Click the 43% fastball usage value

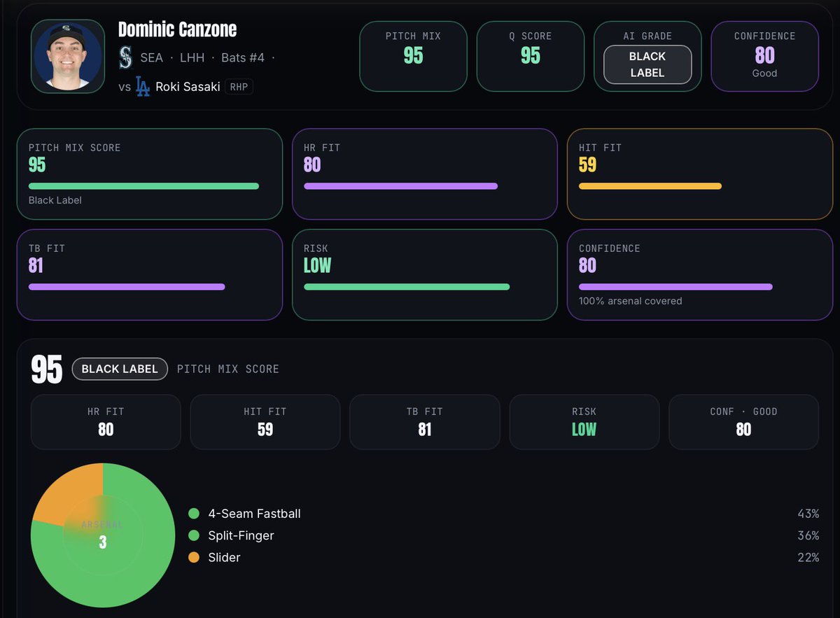click(808, 514)
